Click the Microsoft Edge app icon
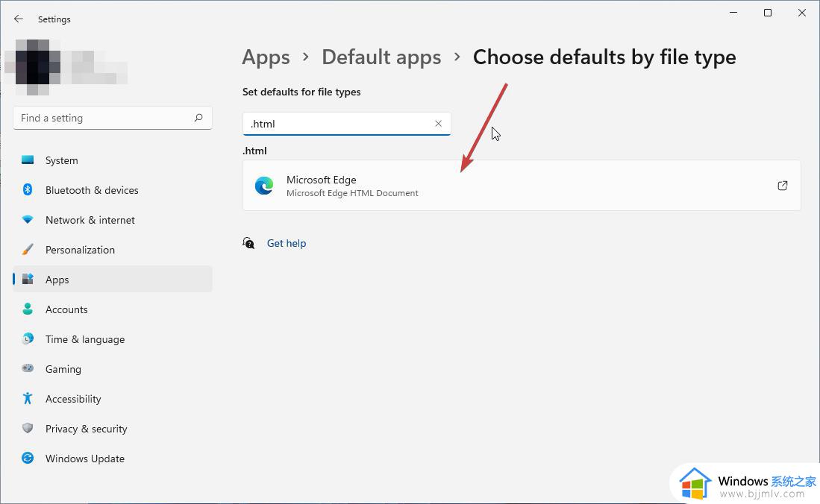This screenshot has width=820, height=504. [x=264, y=186]
